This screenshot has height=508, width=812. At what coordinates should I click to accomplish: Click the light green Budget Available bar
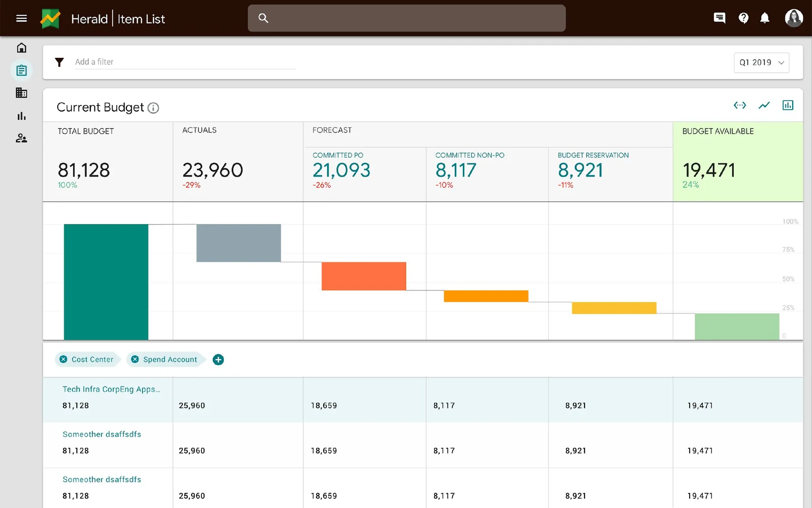[737, 327]
